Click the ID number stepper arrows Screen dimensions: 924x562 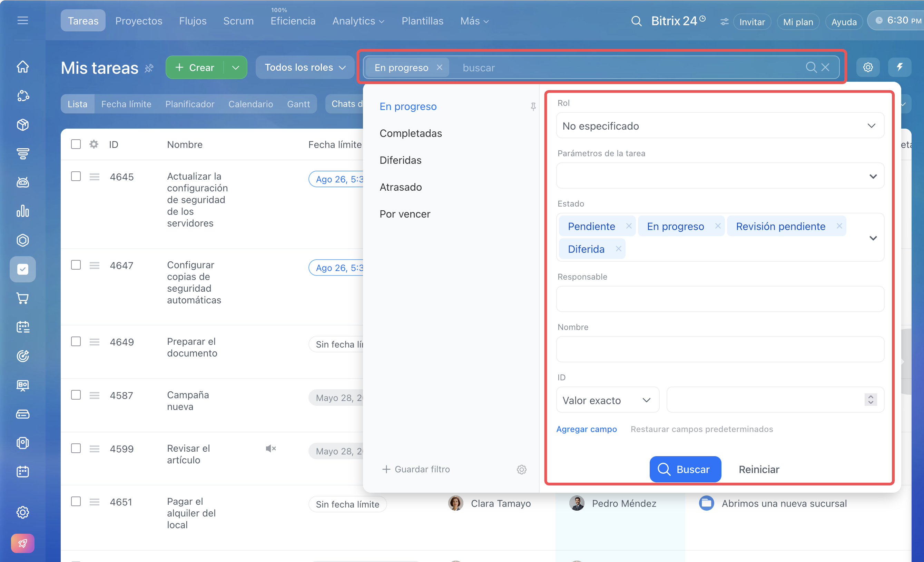pyautogui.click(x=871, y=400)
